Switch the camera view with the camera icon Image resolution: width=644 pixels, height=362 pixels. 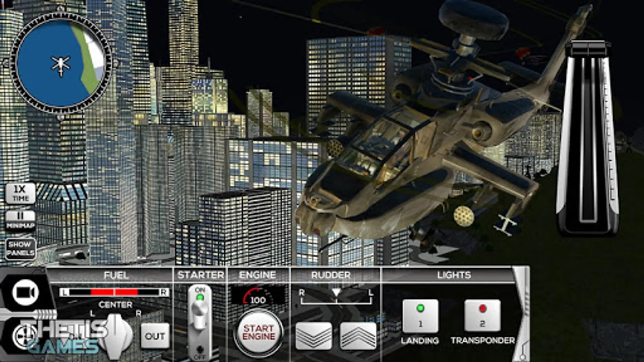pos(25,292)
